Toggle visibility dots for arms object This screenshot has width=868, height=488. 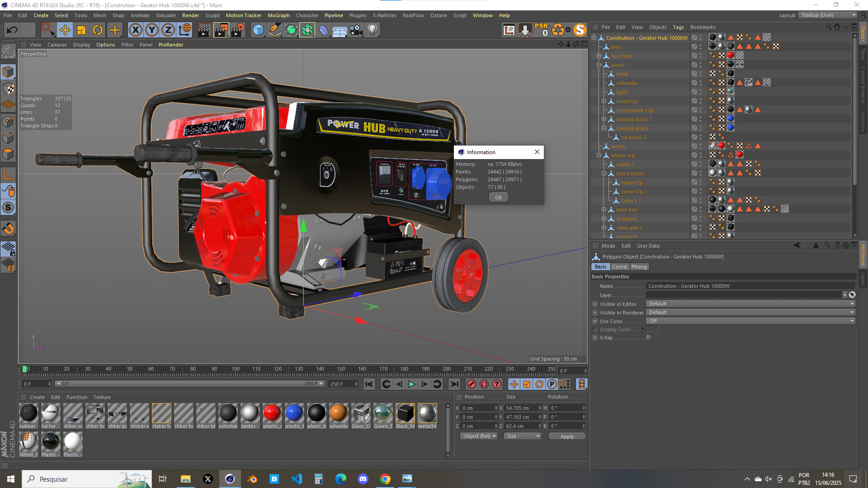click(701, 47)
